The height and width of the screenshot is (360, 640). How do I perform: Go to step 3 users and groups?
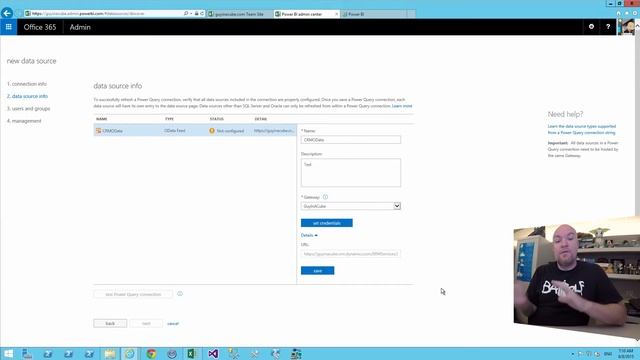29,109
